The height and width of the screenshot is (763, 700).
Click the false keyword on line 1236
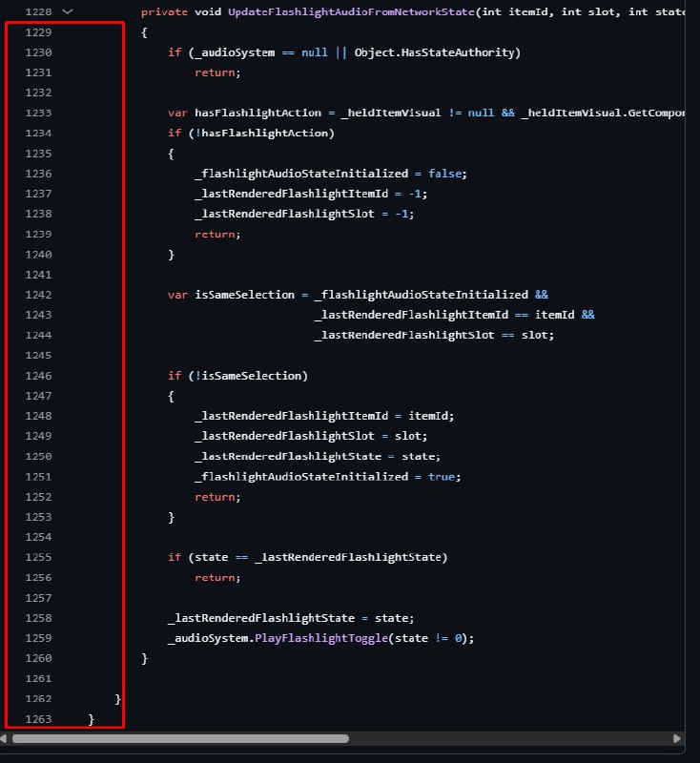click(445, 174)
